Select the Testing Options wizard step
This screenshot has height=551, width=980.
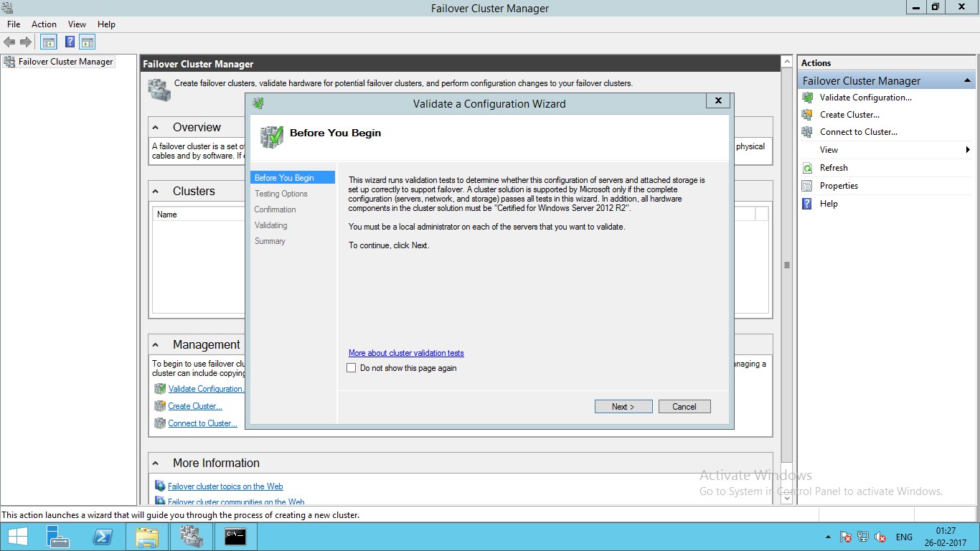pyautogui.click(x=281, y=194)
